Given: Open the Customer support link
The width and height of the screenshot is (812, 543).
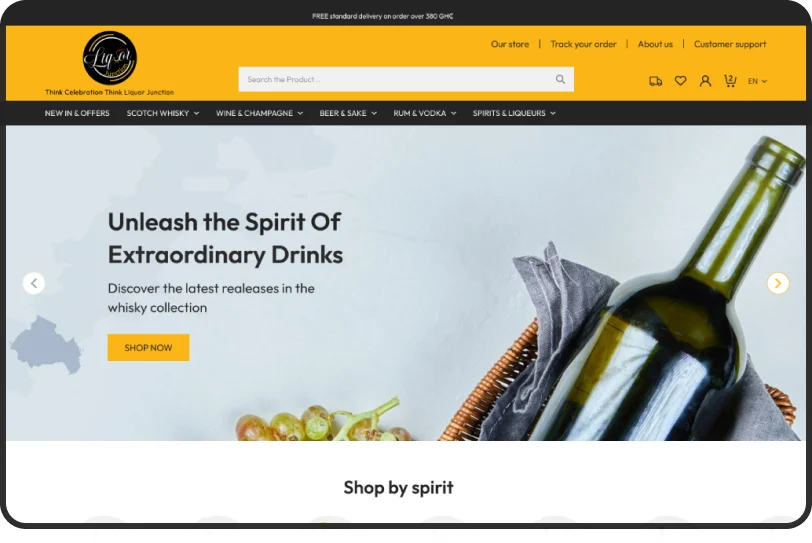Looking at the screenshot, I should tap(730, 44).
